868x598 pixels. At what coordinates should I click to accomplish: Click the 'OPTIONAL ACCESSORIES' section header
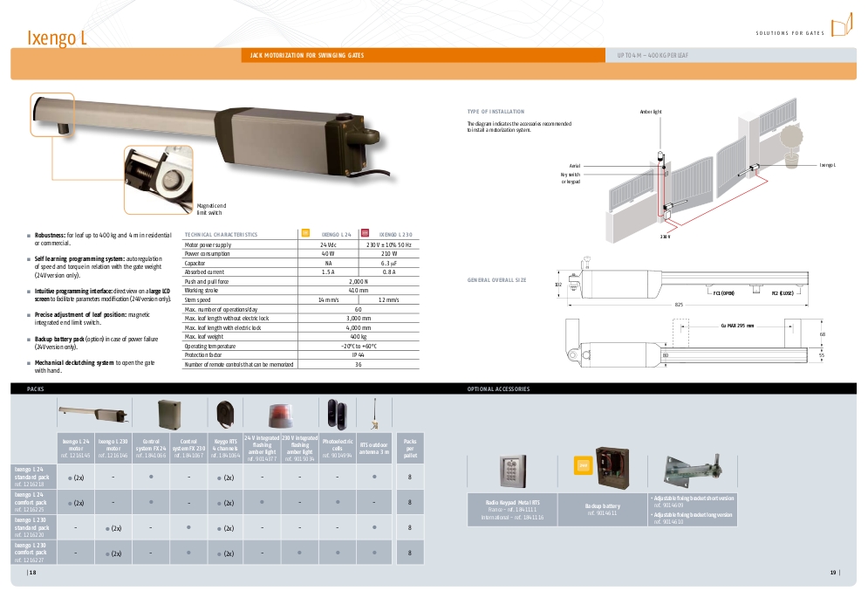(498, 389)
